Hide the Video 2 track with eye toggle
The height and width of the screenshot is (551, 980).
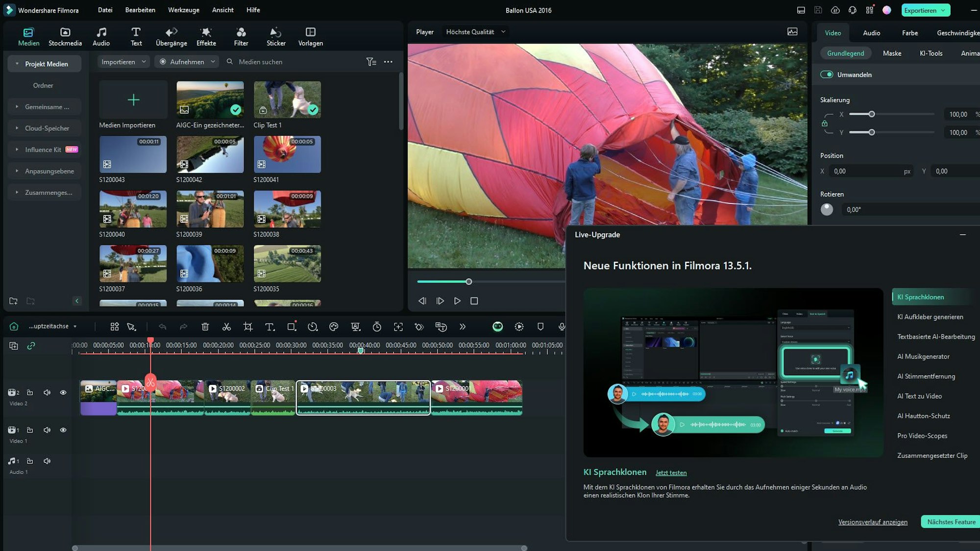pyautogui.click(x=63, y=392)
